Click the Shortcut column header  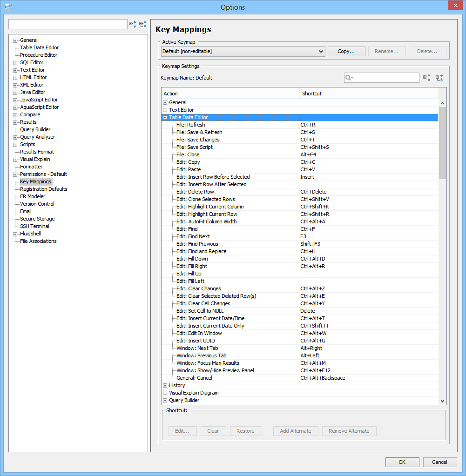369,94
